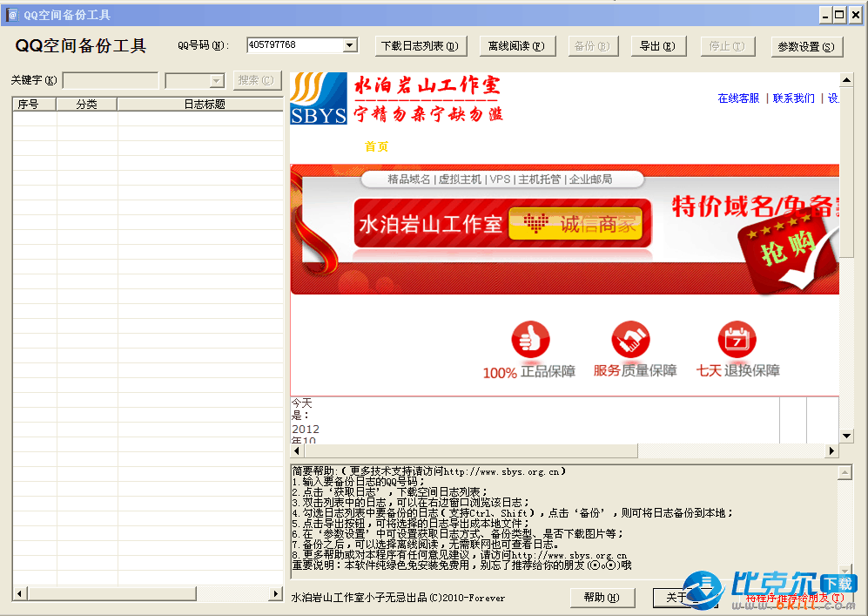The width and height of the screenshot is (868, 616).
Task: Click the help text scroll up arrow
Action: 844,472
